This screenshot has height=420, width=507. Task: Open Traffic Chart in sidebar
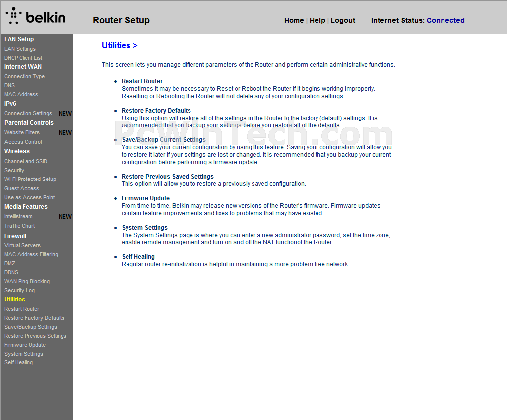click(x=19, y=226)
